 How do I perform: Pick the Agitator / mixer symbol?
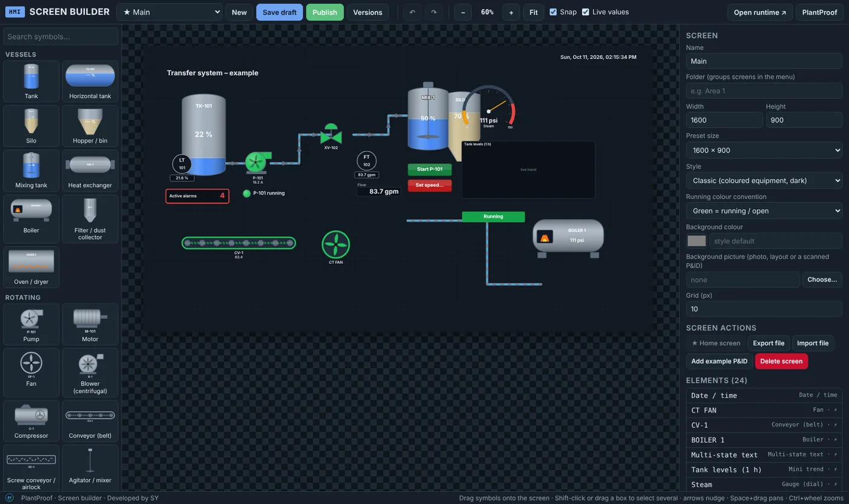[90, 468]
